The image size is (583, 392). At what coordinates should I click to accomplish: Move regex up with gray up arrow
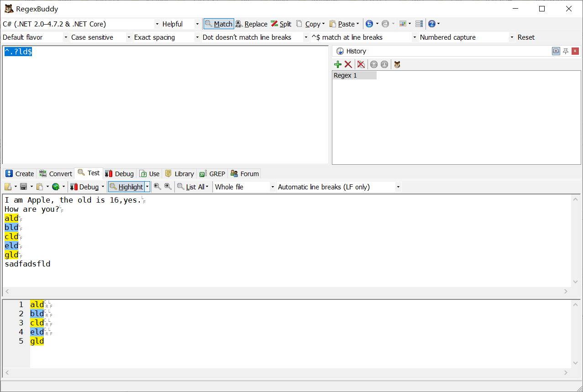374,64
